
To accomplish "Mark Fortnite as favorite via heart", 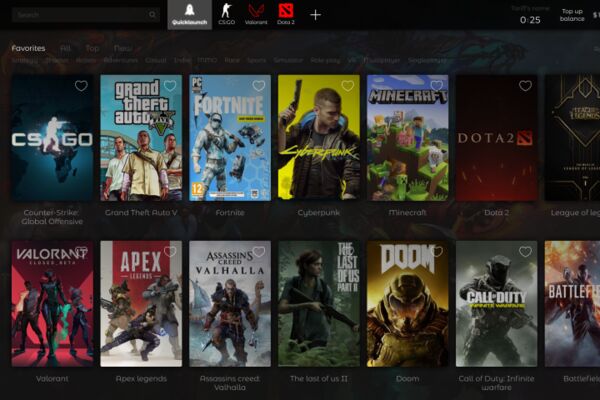I will click(x=259, y=86).
